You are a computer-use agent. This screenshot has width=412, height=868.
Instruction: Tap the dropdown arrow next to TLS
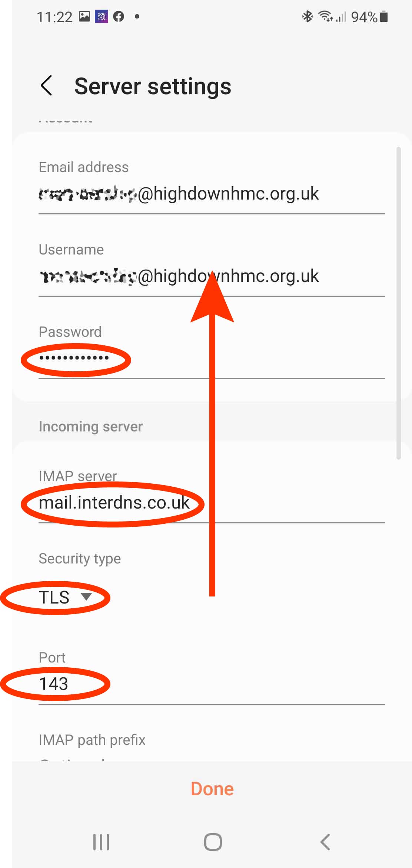point(86,596)
